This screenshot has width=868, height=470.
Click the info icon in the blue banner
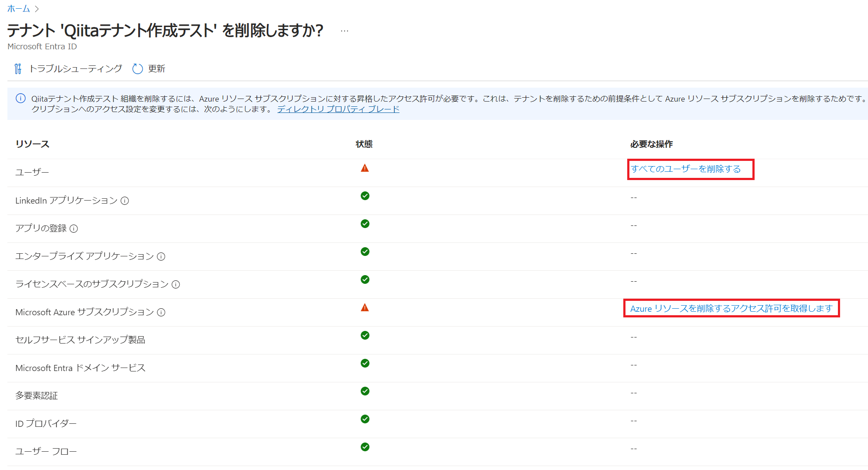tap(21, 99)
